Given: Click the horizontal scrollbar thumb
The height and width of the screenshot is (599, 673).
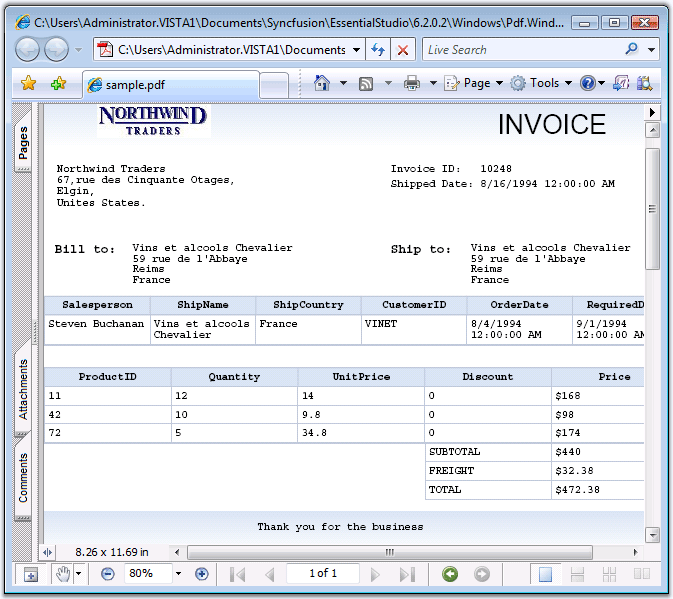Looking at the screenshot, I should (390, 552).
